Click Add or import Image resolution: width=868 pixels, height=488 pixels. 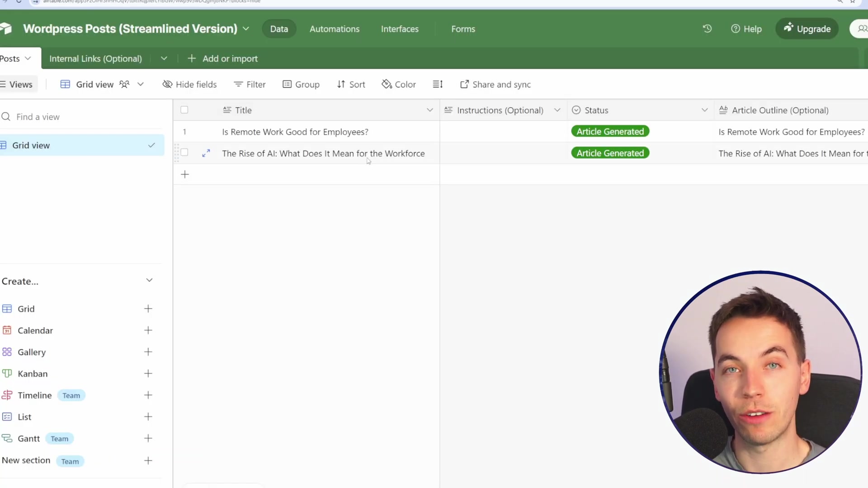(x=222, y=59)
